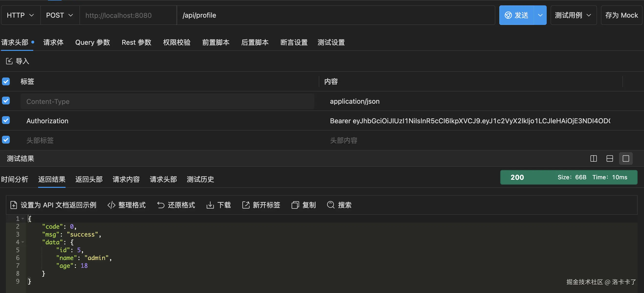Collapse JSON root object at line 1
The width and height of the screenshot is (644, 293).
point(23,219)
